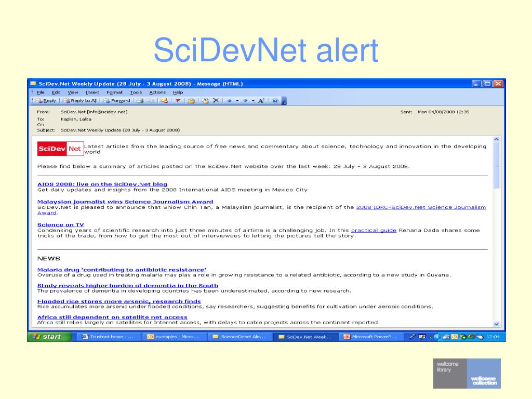Click the Reply to All button

pos(79,101)
